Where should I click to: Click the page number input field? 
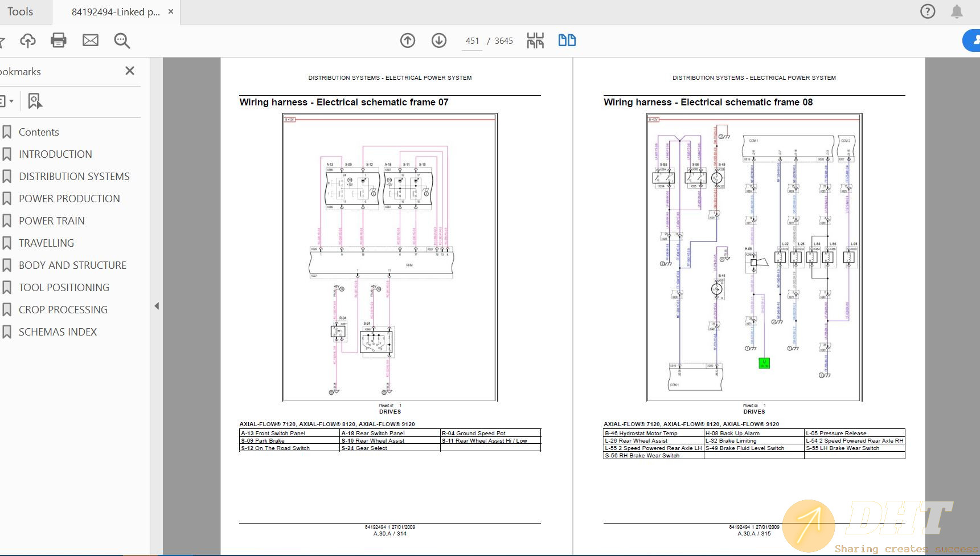[x=472, y=41]
